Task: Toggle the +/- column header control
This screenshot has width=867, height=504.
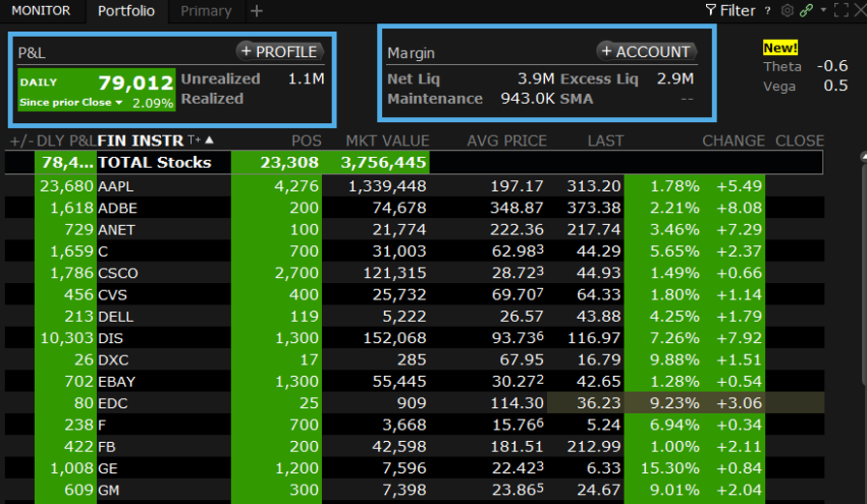Action: tap(19, 141)
